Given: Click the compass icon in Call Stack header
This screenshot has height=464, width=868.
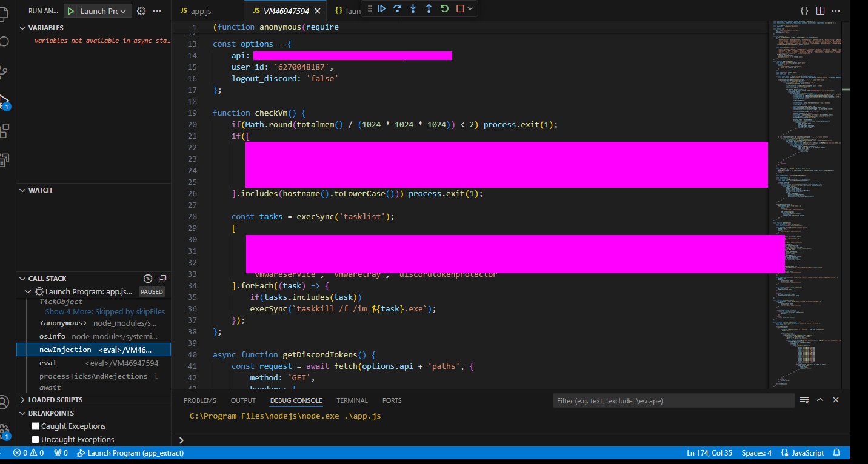Looking at the screenshot, I should pyautogui.click(x=148, y=279).
